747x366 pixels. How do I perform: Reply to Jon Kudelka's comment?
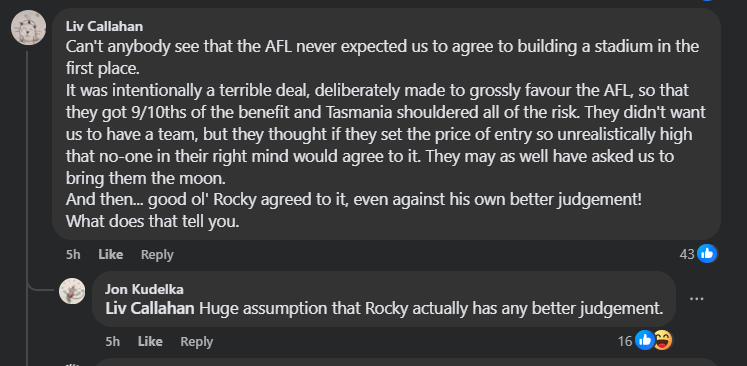pos(196,341)
